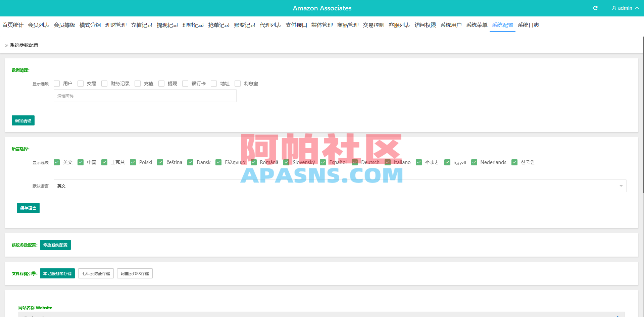
Task: Select 七牛云对象存储 storage engine
Action: [96, 273]
